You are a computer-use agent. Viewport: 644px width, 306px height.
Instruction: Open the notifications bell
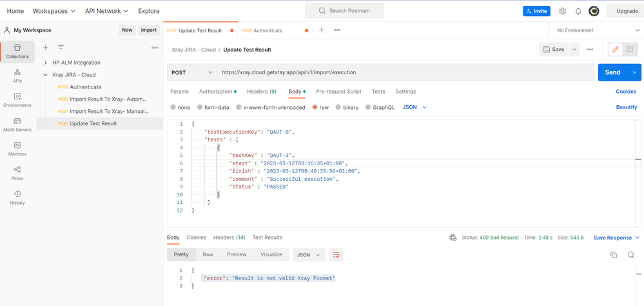(x=578, y=11)
